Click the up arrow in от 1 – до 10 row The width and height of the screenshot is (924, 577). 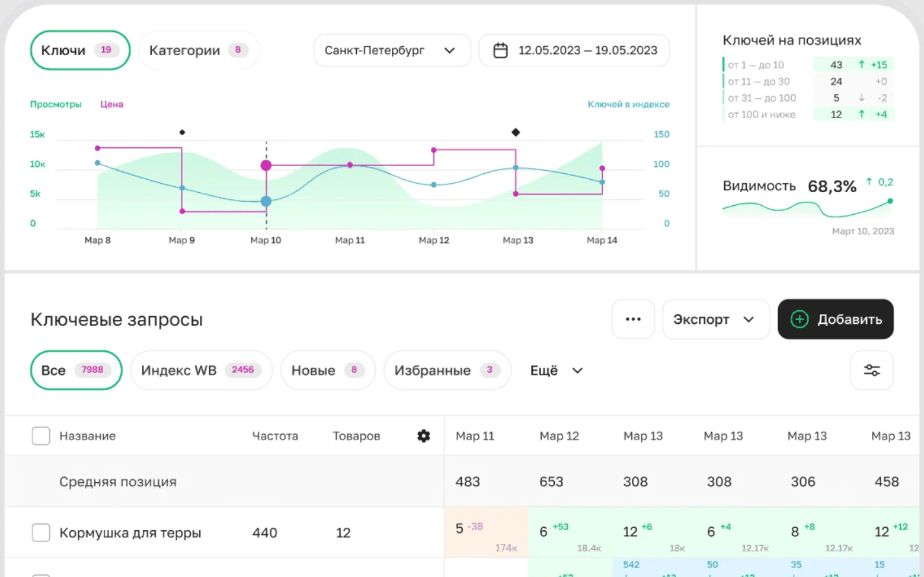[x=861, y=65]
